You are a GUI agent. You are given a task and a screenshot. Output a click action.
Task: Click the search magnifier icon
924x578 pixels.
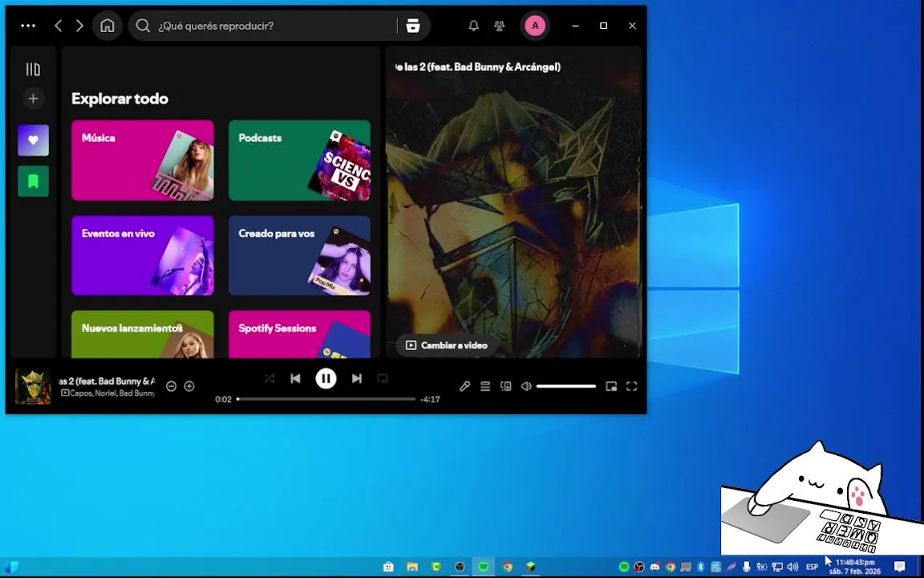tap(143, 26)
